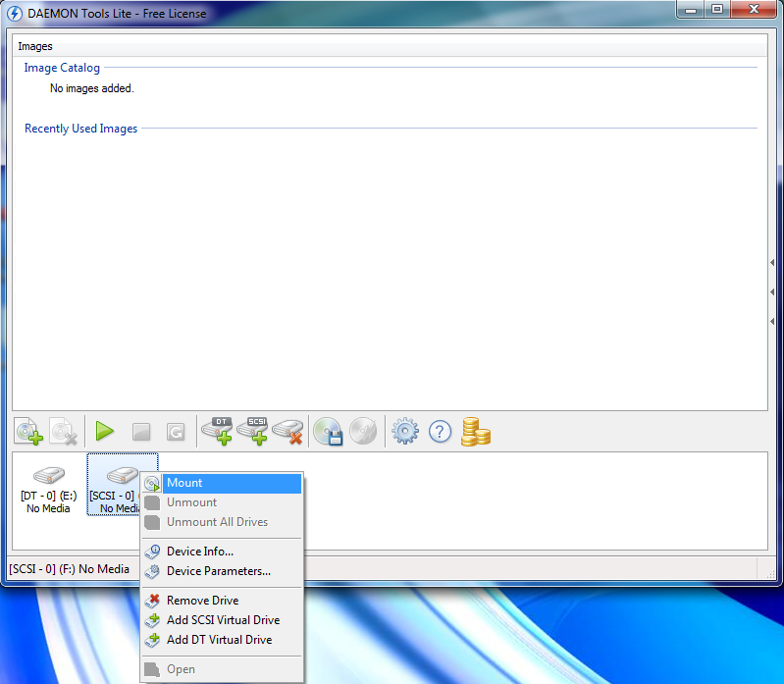The height and width of the screenshot is (684, 784).
Task: Click the Recently Used Images heading
Action: (81, 129)
